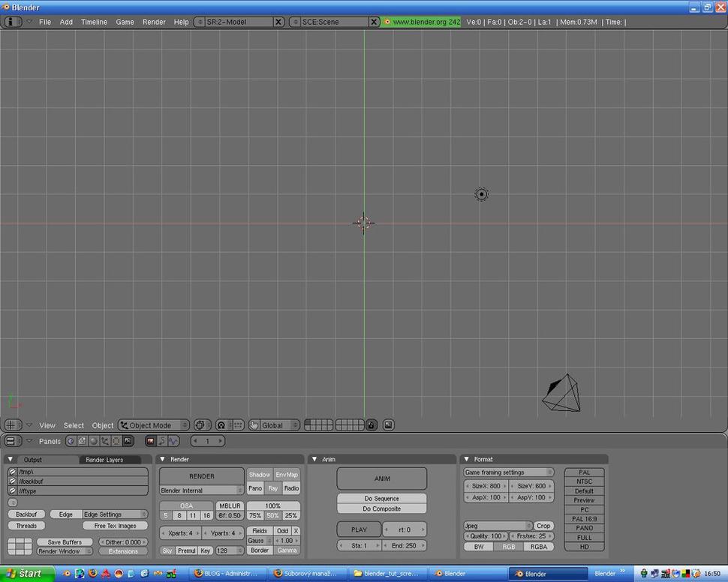Click the file browse icon next to //ftype
728x582 pixels.
coord(13,491)
